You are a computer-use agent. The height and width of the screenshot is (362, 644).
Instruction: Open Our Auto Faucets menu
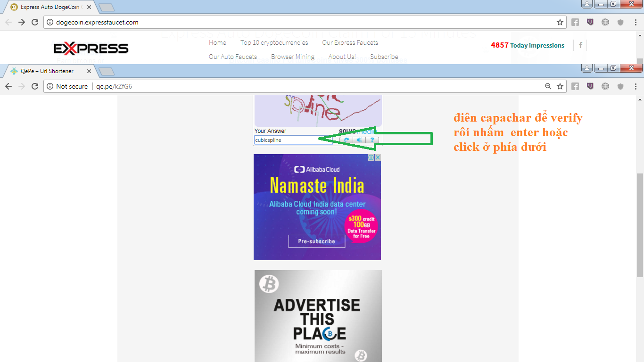click(x=233, y=57)
